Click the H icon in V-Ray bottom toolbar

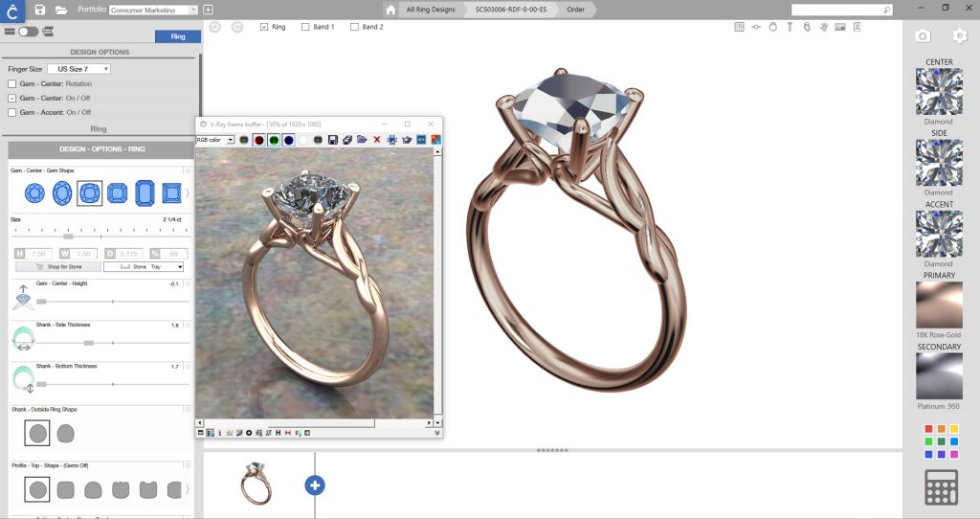coord(278,433)
